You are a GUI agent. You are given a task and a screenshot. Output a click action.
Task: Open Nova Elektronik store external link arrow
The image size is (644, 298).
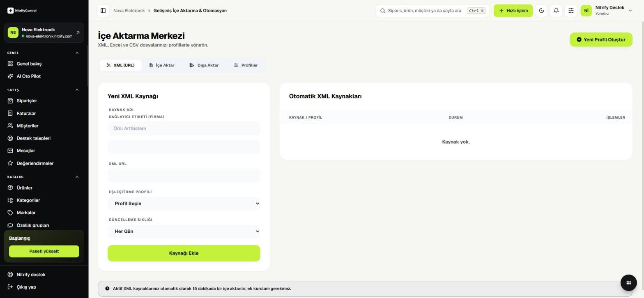click(x=78, y=33)
